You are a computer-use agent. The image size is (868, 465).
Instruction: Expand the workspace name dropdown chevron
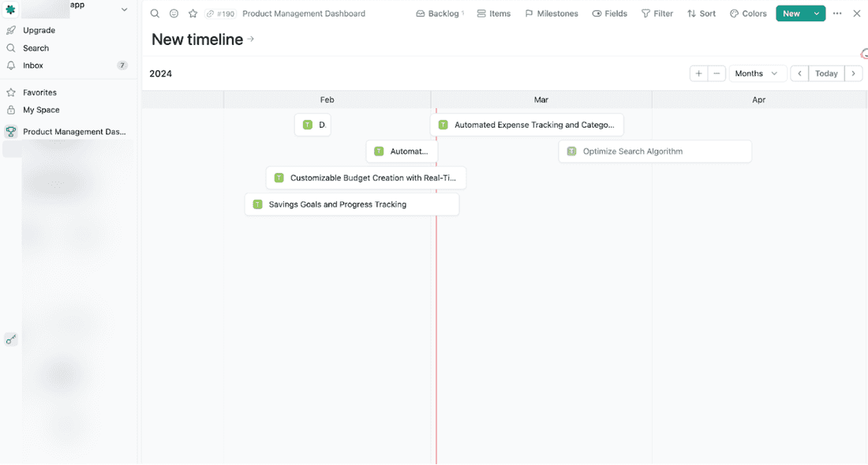click(124, 9)
